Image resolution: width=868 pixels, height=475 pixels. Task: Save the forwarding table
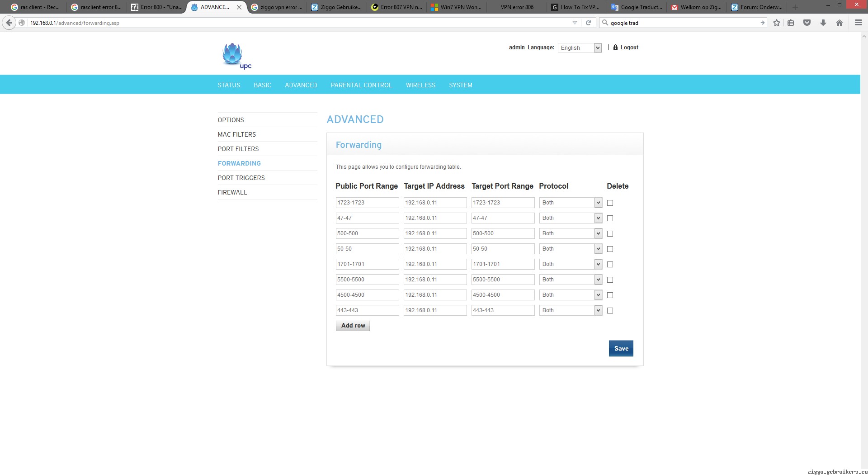pos(621,348)
